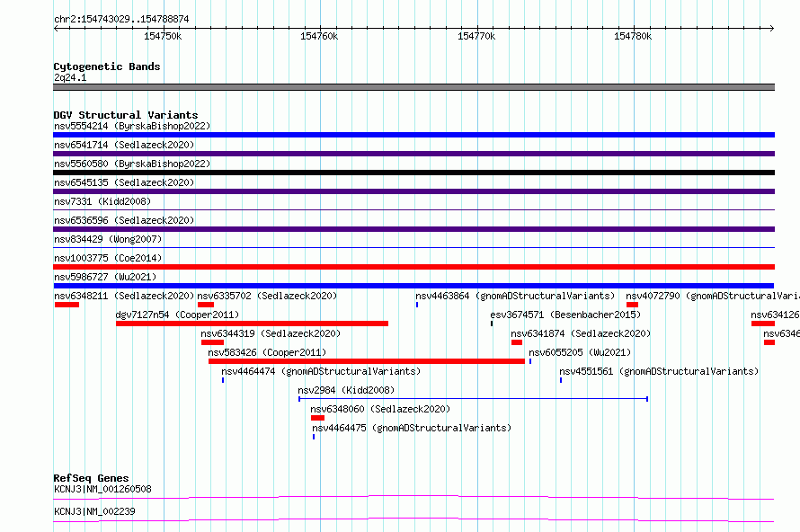This screenshot has height=532, width=800.
Task: Click the KCNJ3|NM_002239 label
Action: click(x=94, y=511)
